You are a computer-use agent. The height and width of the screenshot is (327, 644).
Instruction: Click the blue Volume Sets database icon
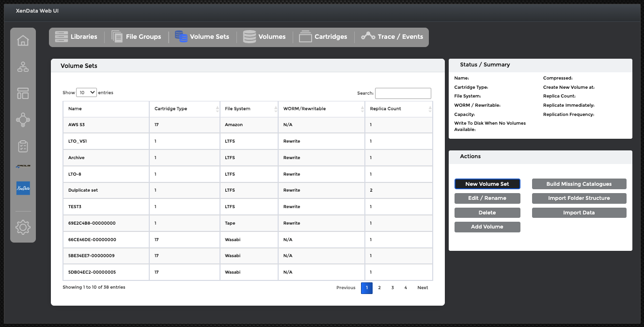[181, 37]
